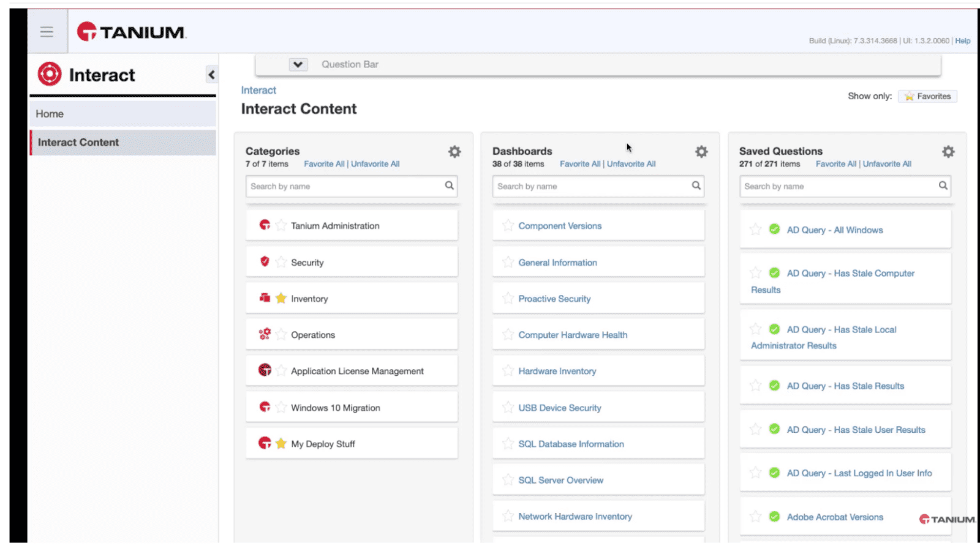Favorite the Tanium Administration category star

point(281,225)
